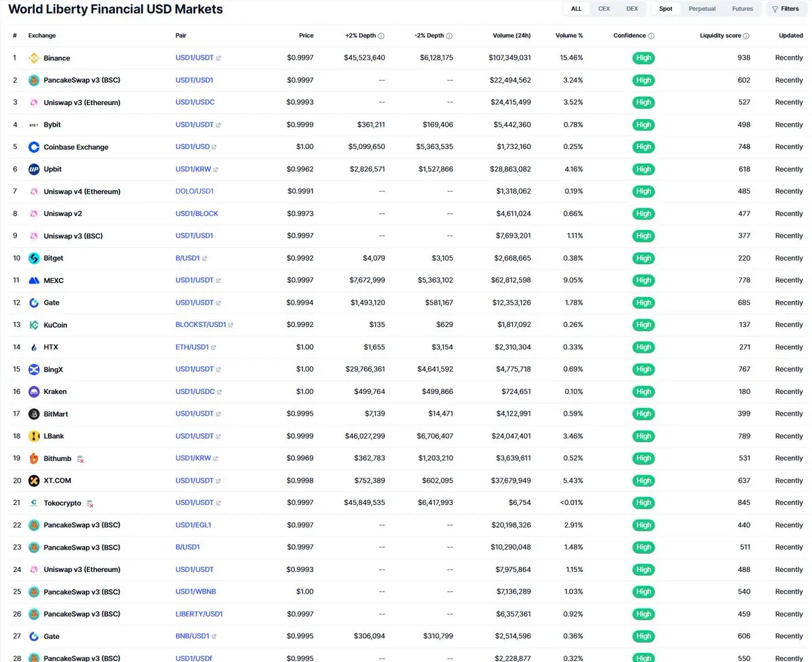Switch to the CEX tab

point(604,9)
